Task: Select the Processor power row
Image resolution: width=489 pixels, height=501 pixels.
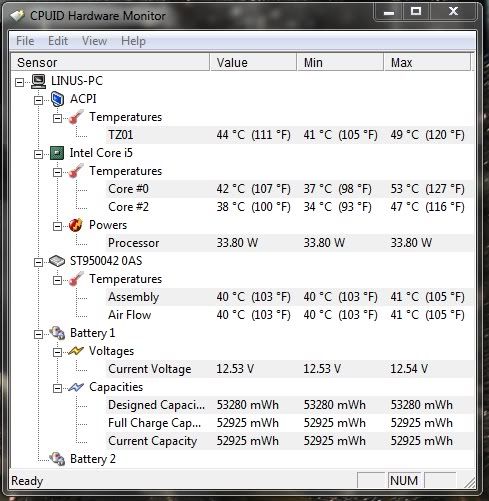Action: [x=290, y=243]
